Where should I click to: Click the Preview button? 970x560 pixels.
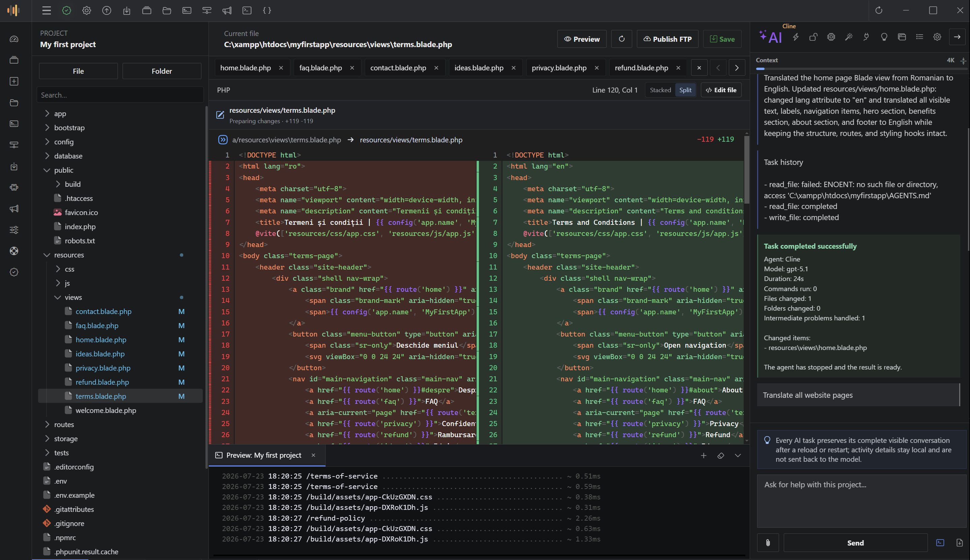[x=582, y=39]
